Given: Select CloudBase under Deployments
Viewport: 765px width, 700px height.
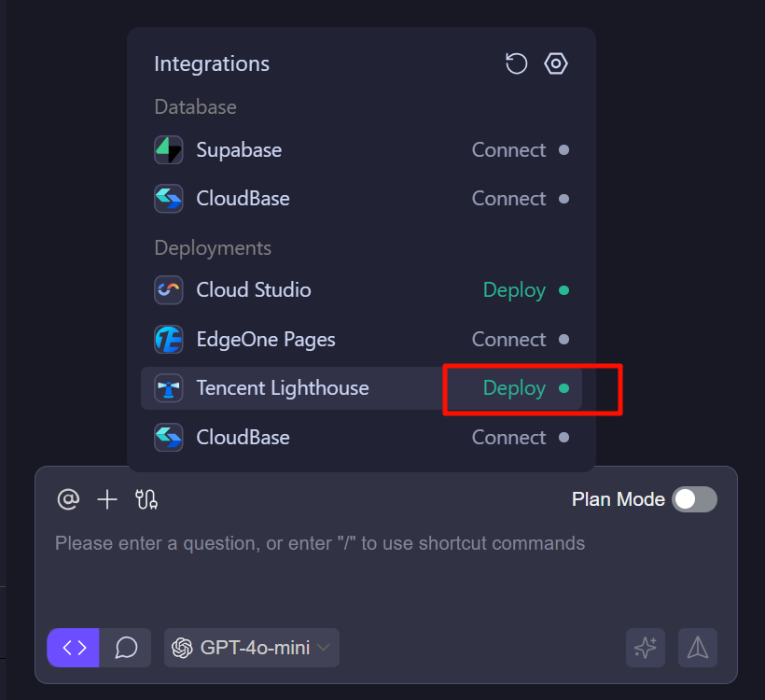Looking at the screenshot, I should tap(243, 438).
